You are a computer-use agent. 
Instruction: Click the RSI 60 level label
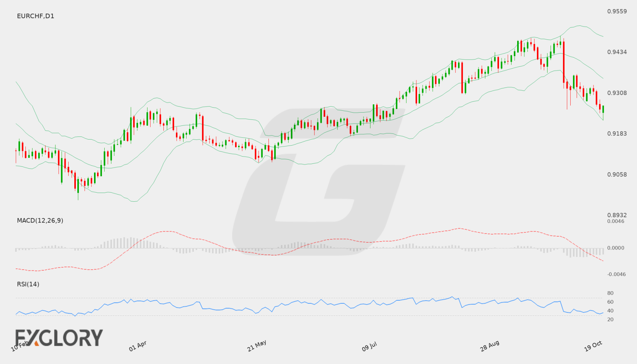coord(610,302)
